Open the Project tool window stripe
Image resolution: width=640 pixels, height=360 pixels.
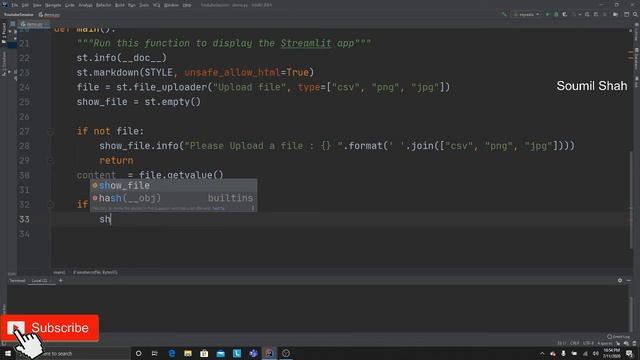point(4,33)
